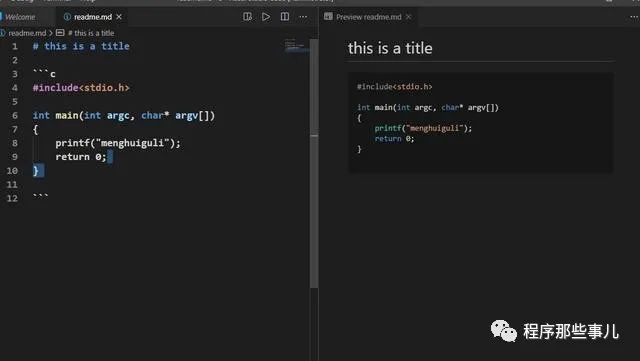The height and width of the screenshot is (361, 640).
Task: Click the '# this is a title' source line
Action: coord(81,46)
